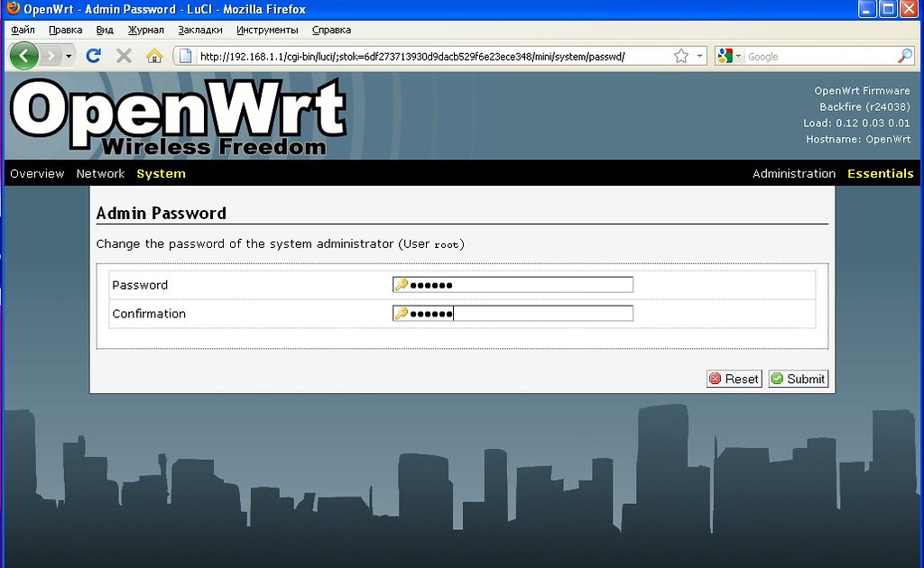The image size is (924, 568).
Task: Click the Stop loading X icon
Action: [x=124, y=56]
